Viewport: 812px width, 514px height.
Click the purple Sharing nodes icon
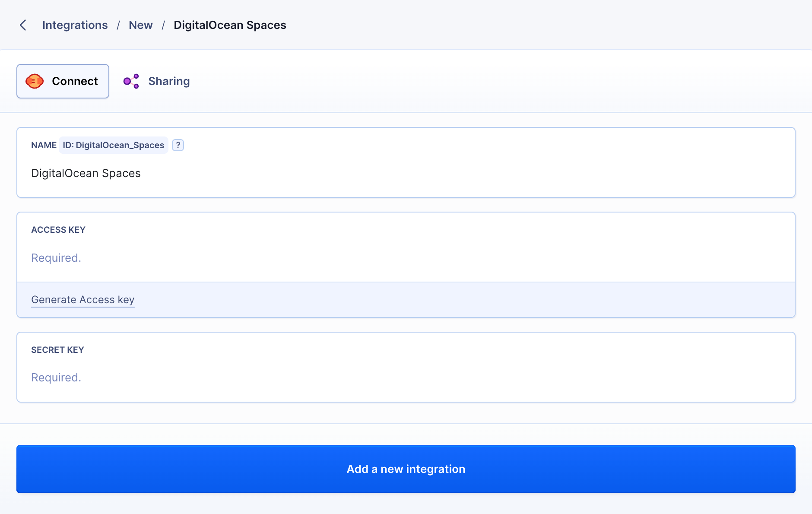point(131,81)
